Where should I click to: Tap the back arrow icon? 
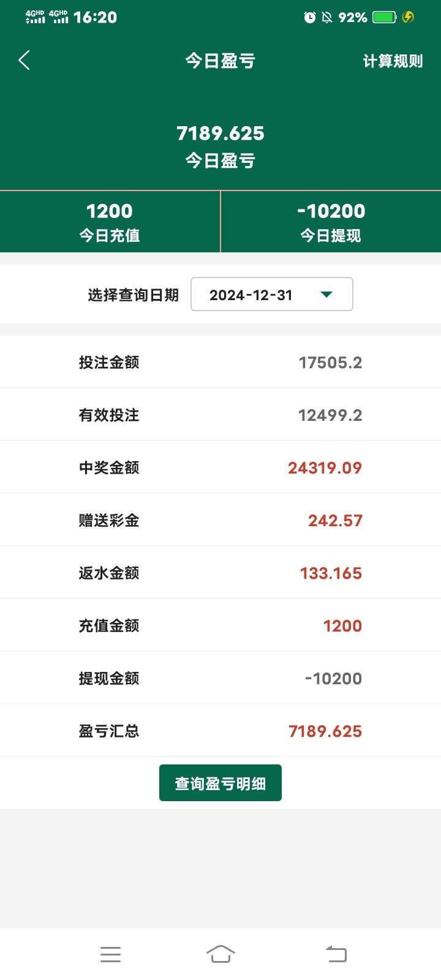(x=24, y=61)
